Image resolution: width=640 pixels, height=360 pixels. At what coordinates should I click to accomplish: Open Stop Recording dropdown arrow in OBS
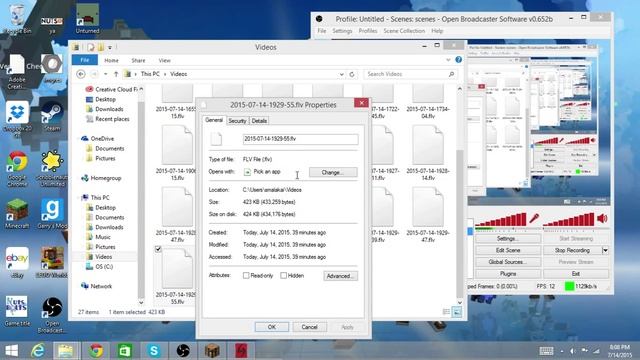[x=605, y=250]
